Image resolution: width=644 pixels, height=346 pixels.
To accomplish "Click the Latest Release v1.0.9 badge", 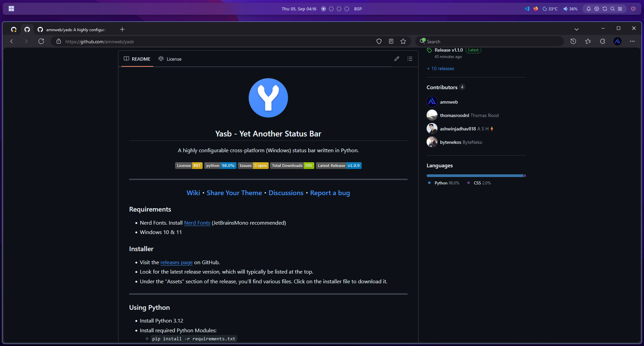I will point(339,166).
